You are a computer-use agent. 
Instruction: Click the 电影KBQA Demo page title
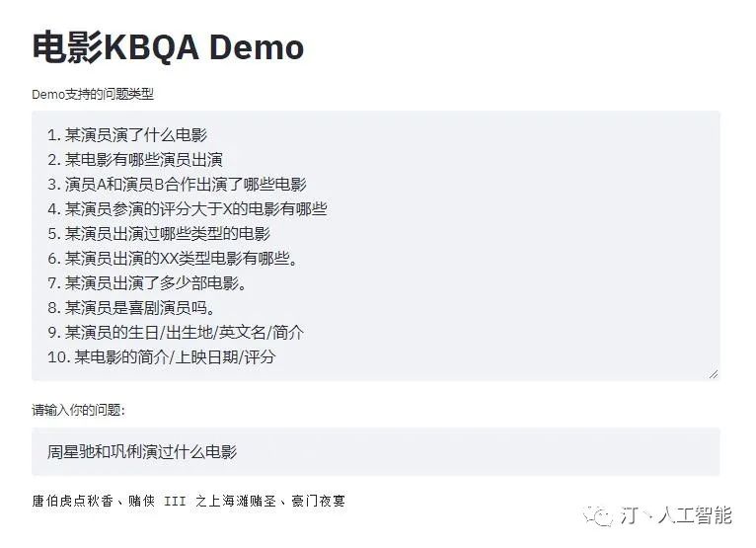[x=168, y=46]
